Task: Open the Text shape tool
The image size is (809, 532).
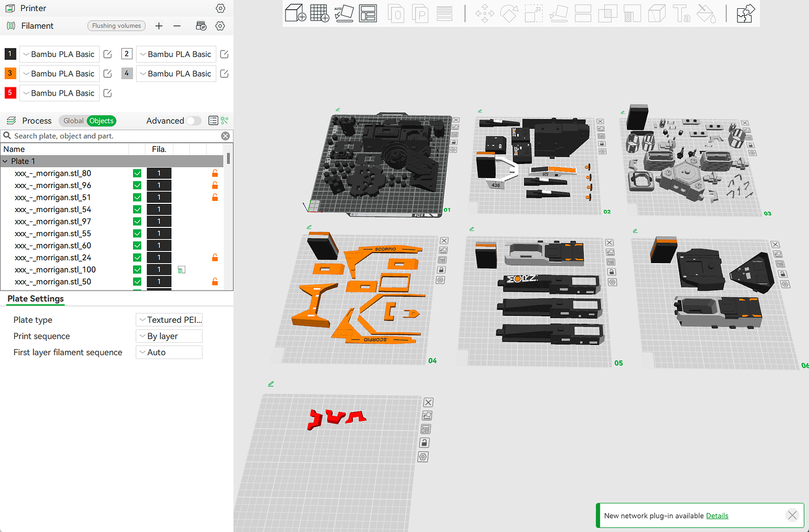Action: click(681, 13)
